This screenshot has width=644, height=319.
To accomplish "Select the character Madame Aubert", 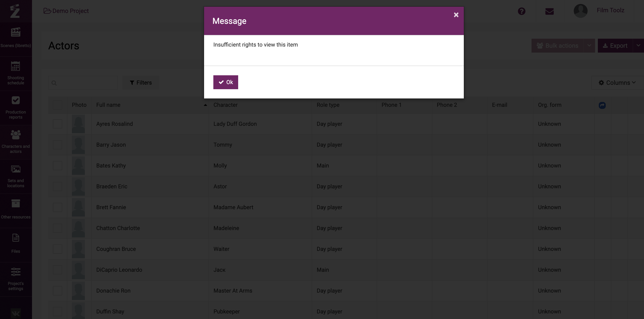I will point(233,207).
